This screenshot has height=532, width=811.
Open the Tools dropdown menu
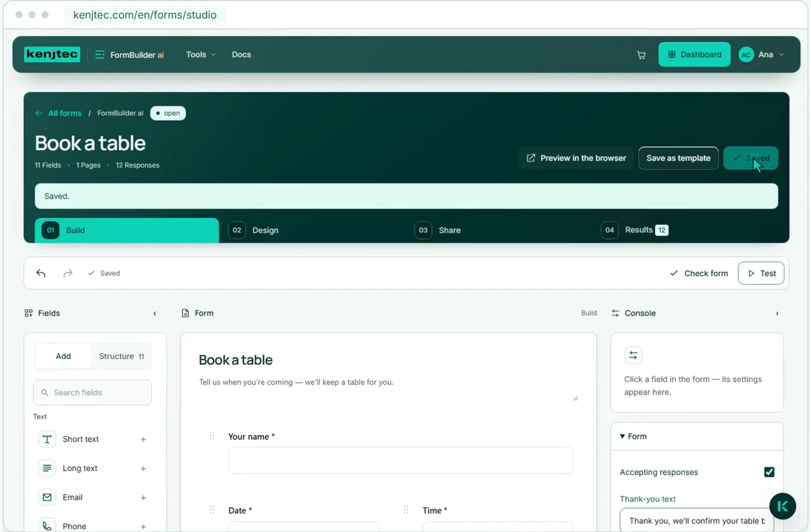tap(201, 54)
